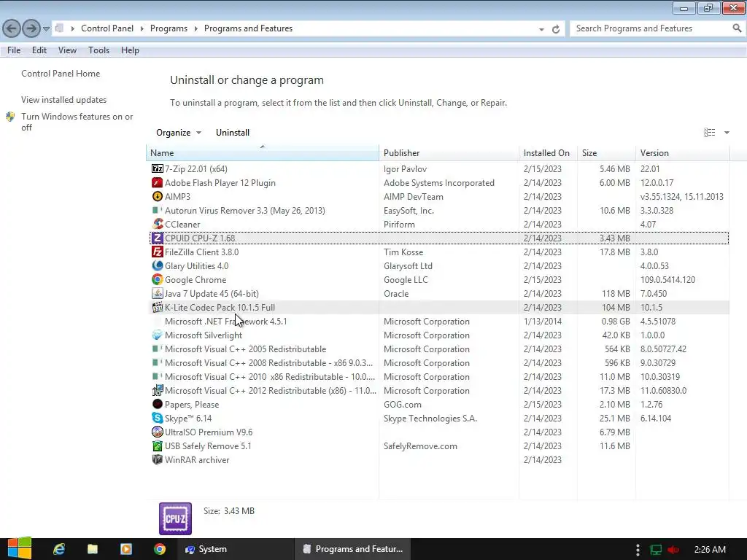
Task: Expand the chevron after Control Panel breadcrumb
Action: pos(142,28)
